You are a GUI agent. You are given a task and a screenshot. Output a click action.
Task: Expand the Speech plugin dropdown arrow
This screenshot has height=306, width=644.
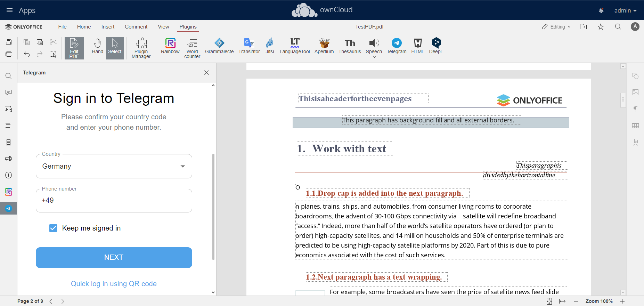[x=374, y=57]
